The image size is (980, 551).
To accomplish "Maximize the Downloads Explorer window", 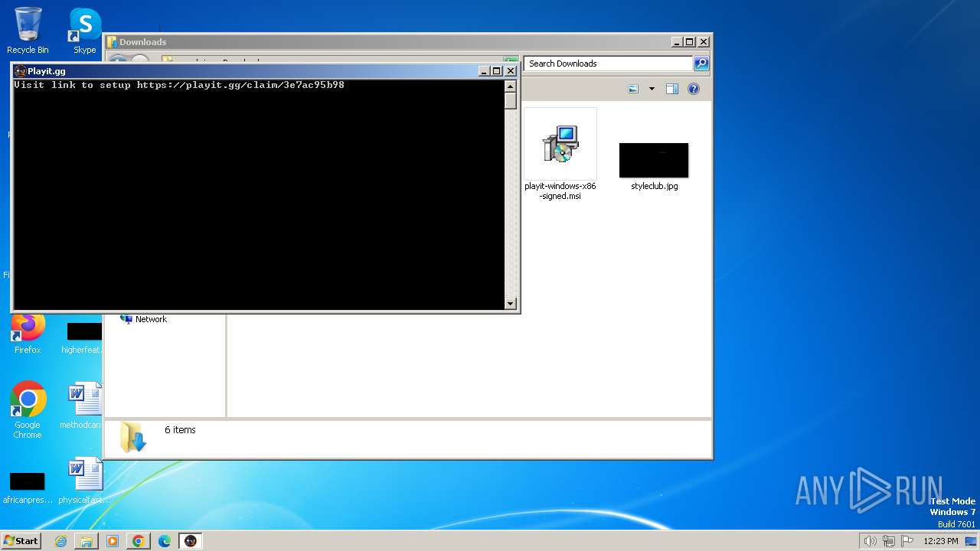I will (690, 42).
